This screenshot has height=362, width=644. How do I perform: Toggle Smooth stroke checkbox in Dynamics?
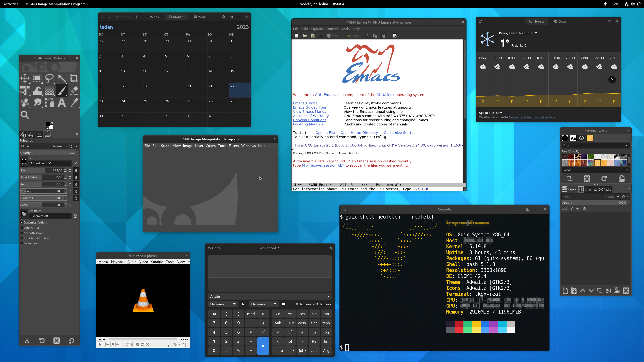point(22,233)
